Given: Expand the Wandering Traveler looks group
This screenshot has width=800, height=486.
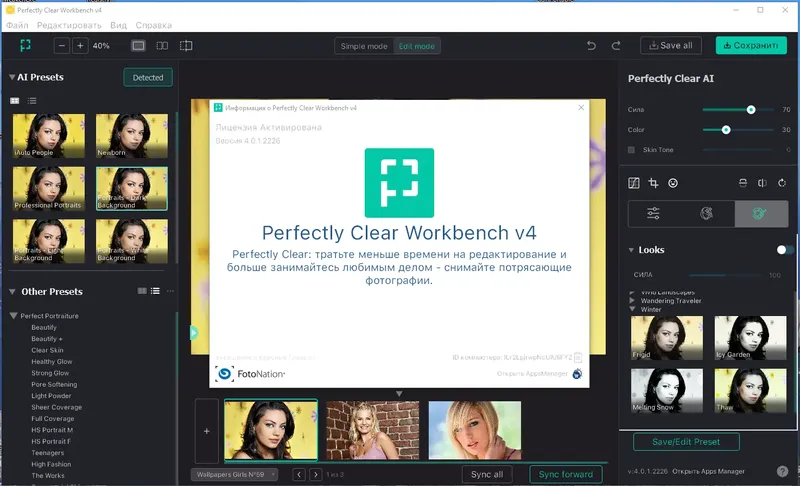Looking at the screenshot, I should pyautogui.click(x=632, y=300).
